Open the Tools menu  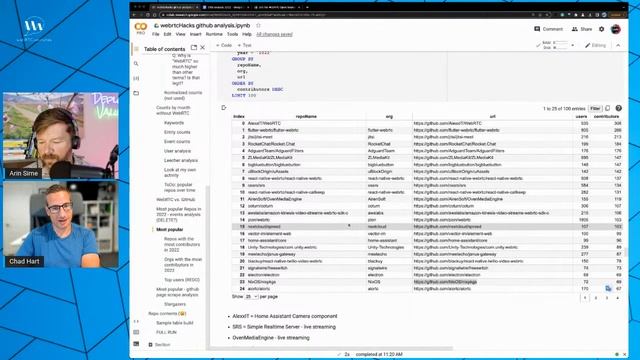[x=232, y=34]
